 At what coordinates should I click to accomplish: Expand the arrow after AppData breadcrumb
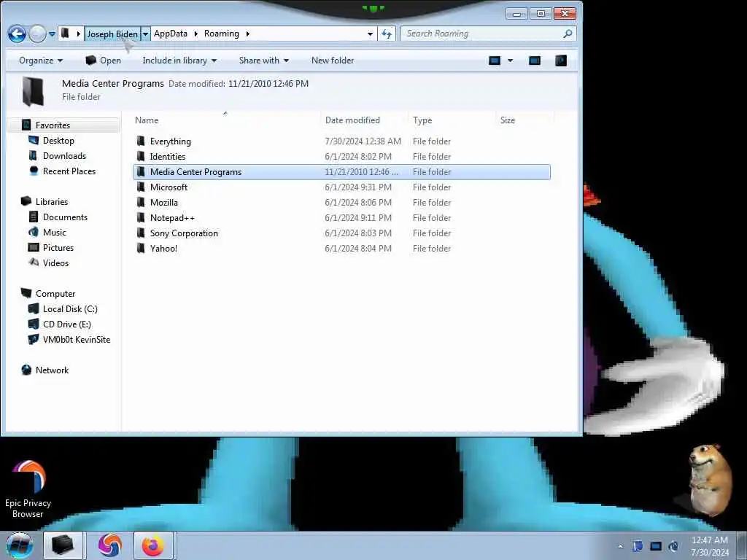coord(196,34)
